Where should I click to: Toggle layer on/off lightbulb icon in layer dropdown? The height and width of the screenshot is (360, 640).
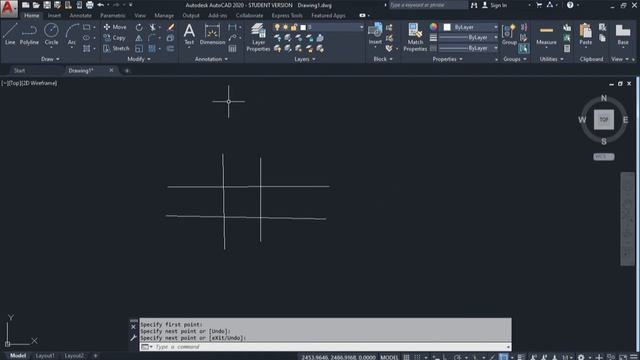(x=277, y=27)
